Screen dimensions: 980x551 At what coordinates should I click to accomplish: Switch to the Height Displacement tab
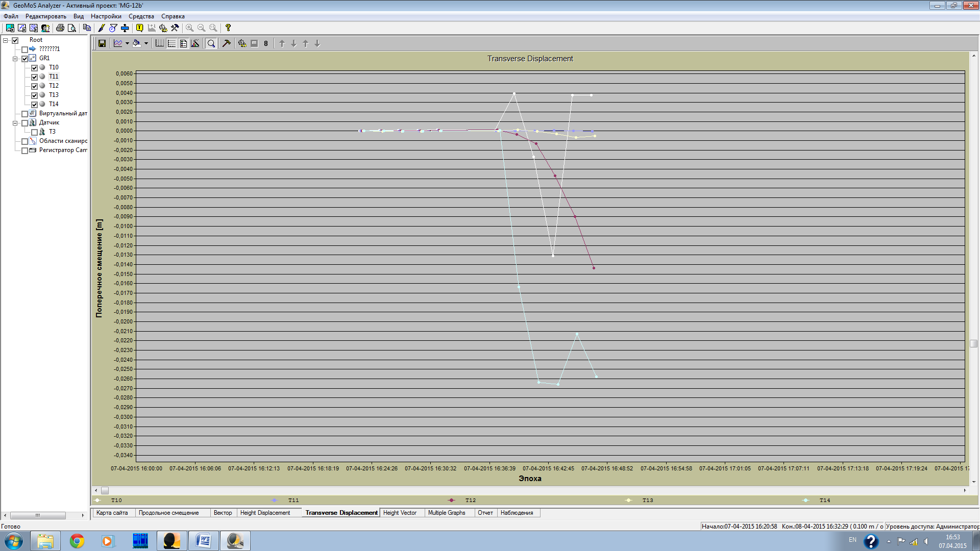pyautogui.click(x=265, y=513)
